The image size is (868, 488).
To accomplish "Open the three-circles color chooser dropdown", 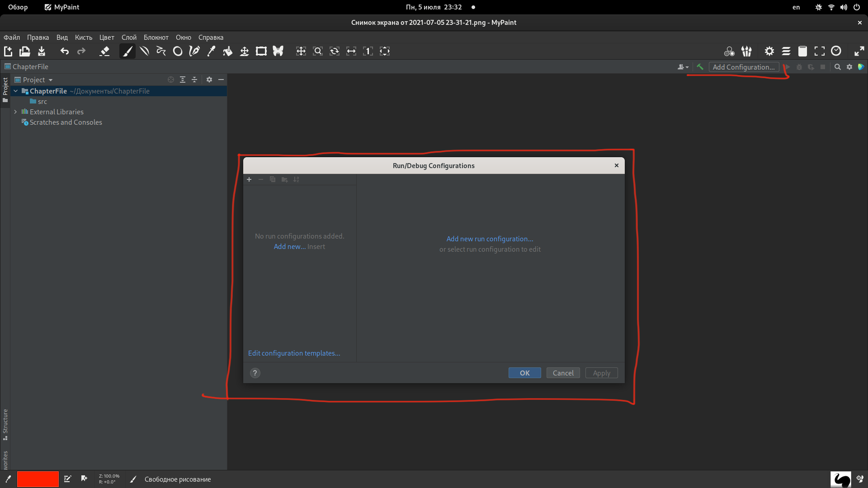I will [x=729, y=51].
